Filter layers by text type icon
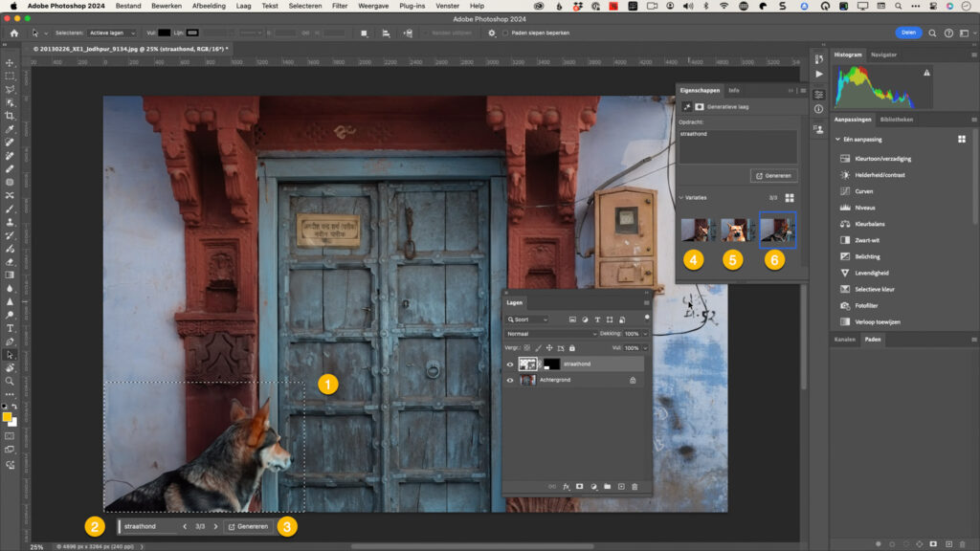The image size is (980, 551). pos(597,320)
